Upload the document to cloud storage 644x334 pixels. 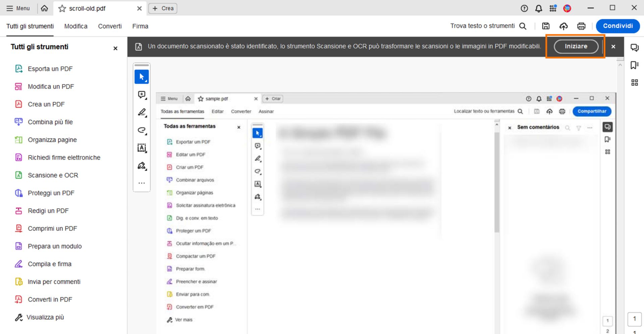pyautogui.click(x=563, y=26)
